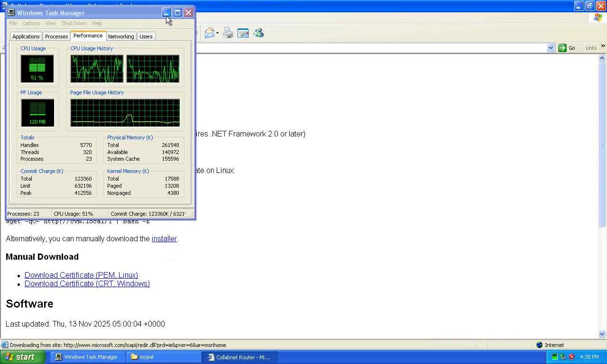Click Physical Memory Available value 140972
This screenshot has width=607, height=364.
click(x=170, y=152)
